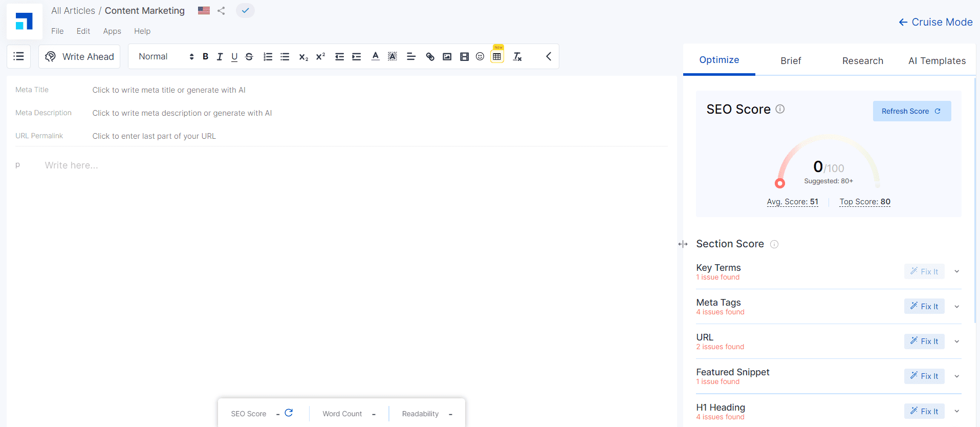Click the Readability label in bottom bar

click(420, 414)
